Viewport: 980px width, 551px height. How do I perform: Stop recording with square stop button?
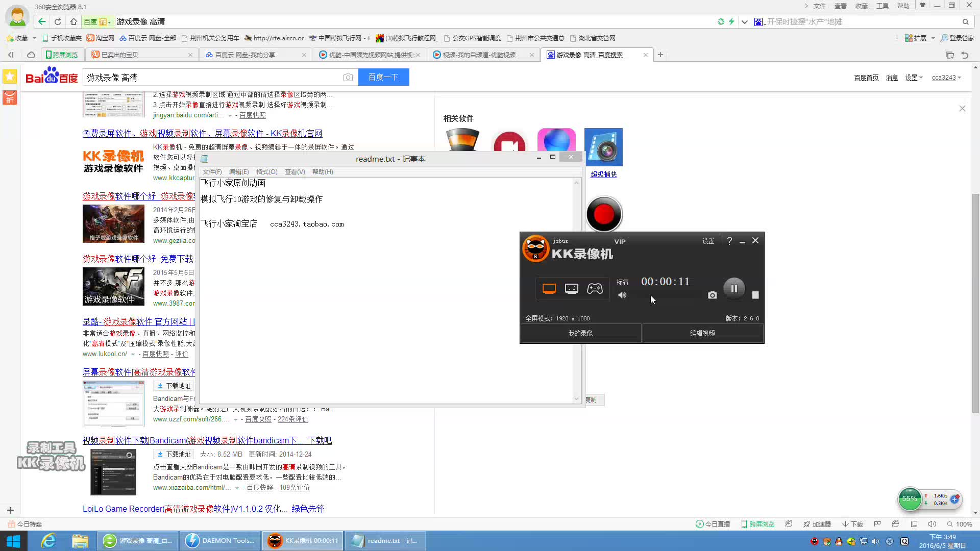755,295
